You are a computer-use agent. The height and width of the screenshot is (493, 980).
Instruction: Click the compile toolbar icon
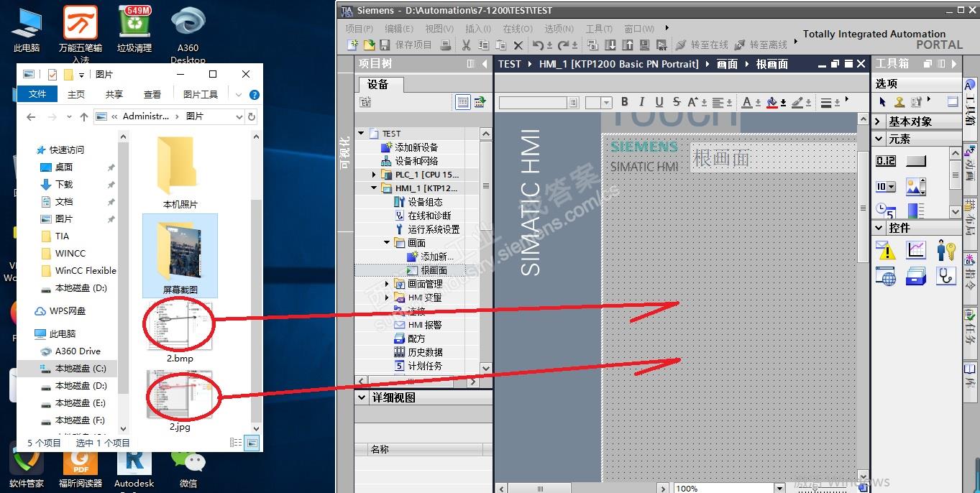click(x=593, y=45)
